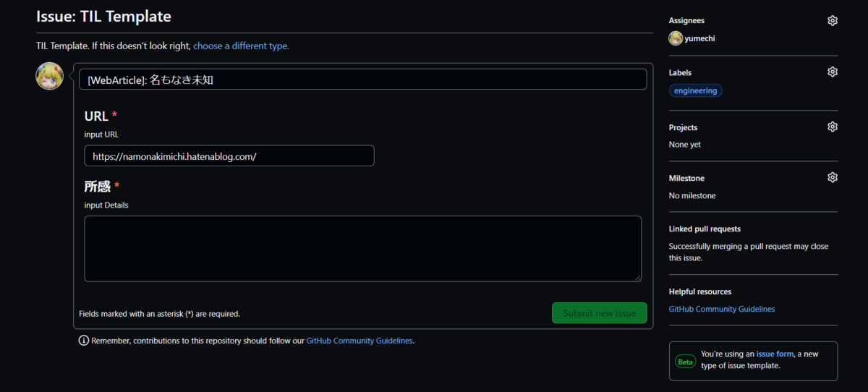Screen dimensions: 868x392
Task: Open the Projects gear settings
Action: (x=832, y=127)
